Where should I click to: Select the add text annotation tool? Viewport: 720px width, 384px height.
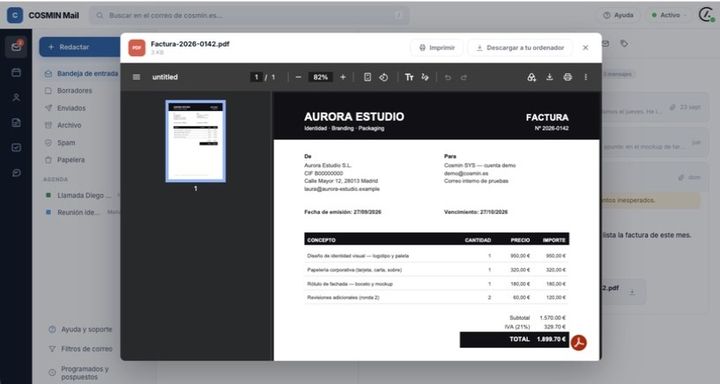tap(409, 77)
